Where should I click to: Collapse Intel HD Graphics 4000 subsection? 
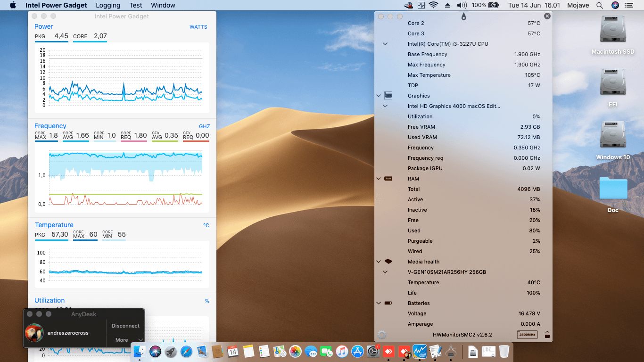click(x=385, y=106)
